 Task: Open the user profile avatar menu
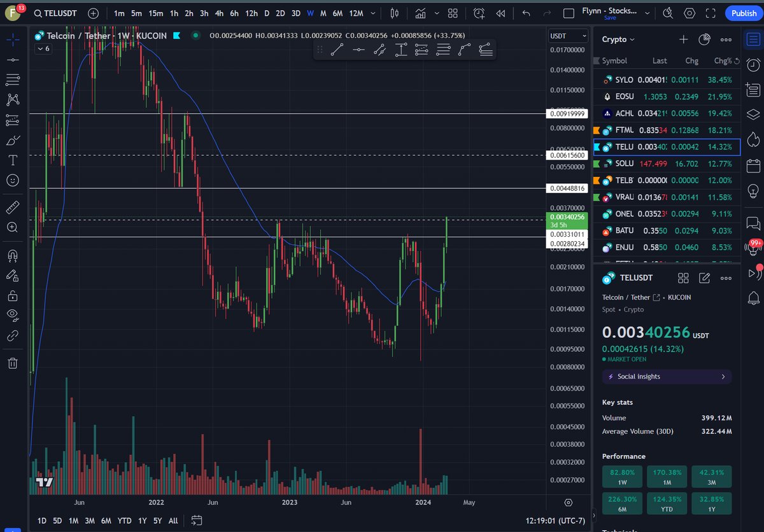(x=12, y=13)
